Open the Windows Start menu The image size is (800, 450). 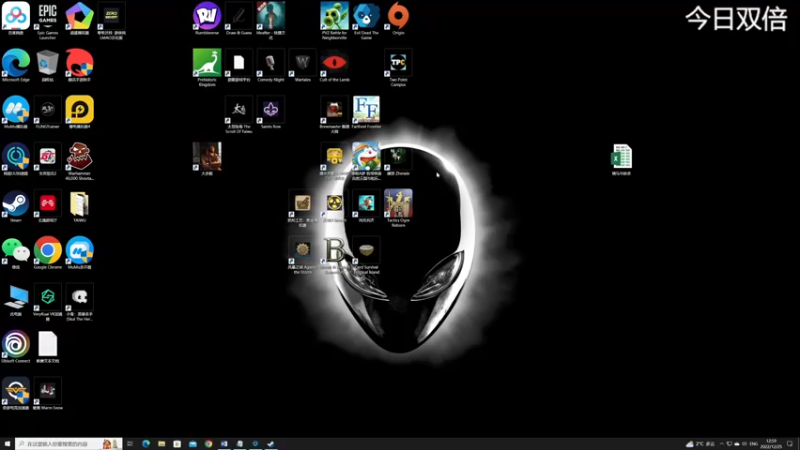point(7,444)
